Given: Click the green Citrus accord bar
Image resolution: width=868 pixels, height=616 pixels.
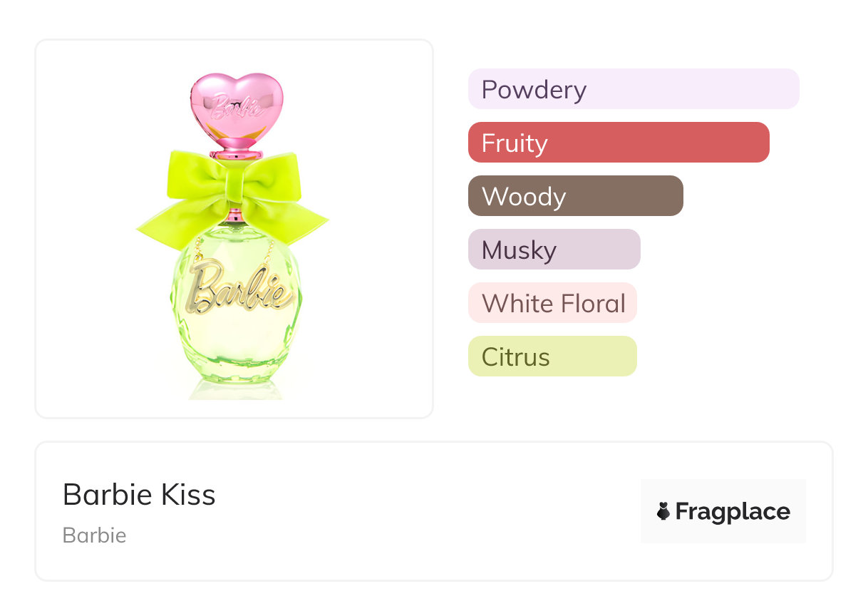Looking at the screenshot, I should click(x=552, y=356).
